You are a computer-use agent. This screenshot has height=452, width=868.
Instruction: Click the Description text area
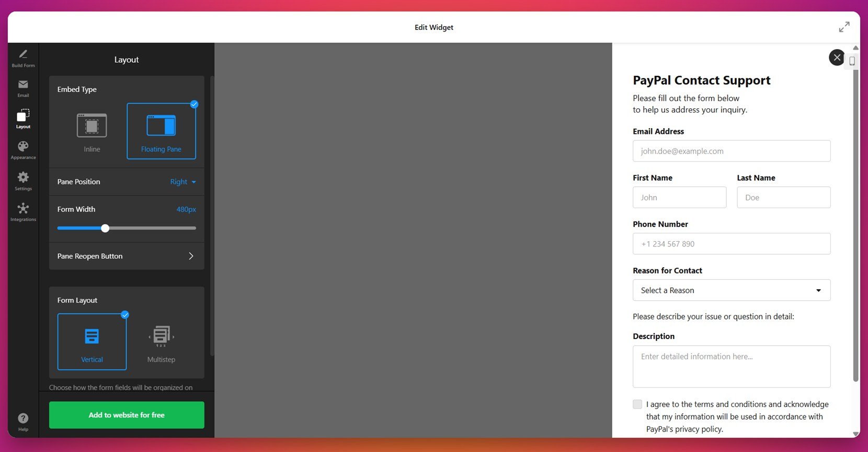732,367
